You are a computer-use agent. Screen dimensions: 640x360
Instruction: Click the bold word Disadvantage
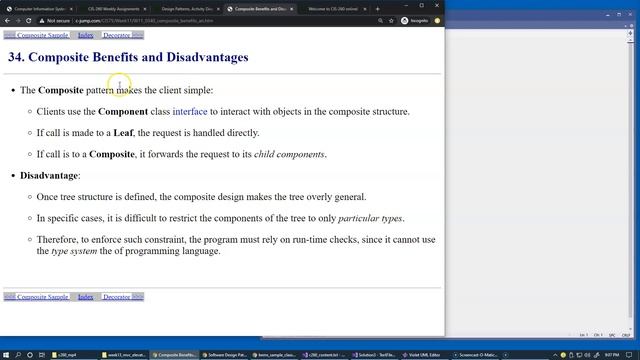49,176
